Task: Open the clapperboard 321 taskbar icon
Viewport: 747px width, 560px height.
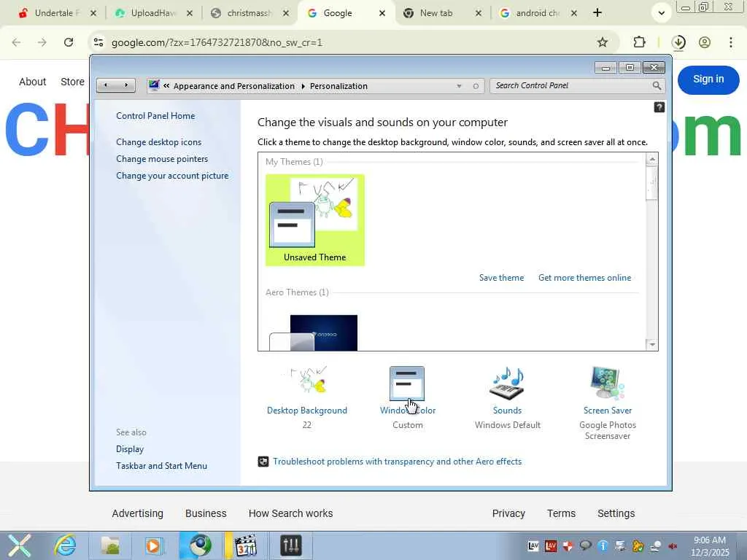Action: 246,545
